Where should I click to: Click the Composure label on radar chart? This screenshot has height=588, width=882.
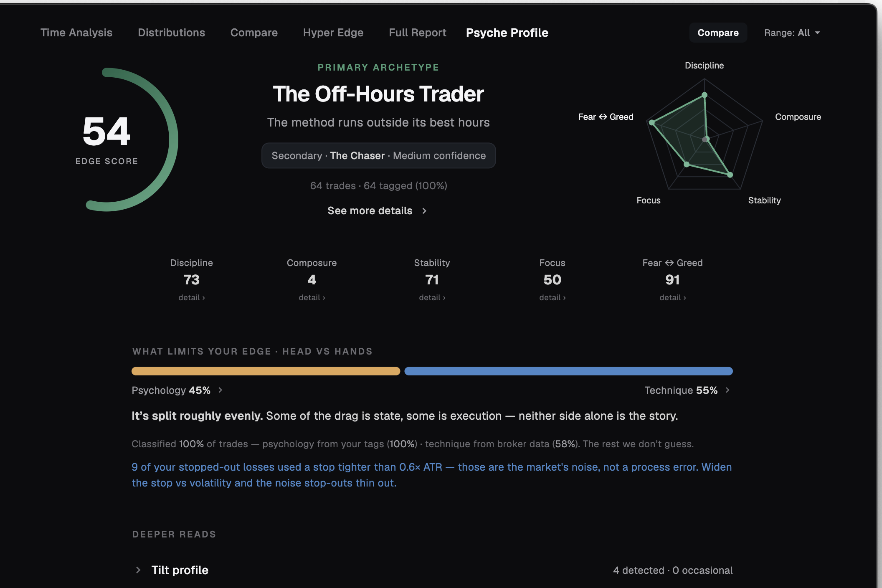pos(798,117)
